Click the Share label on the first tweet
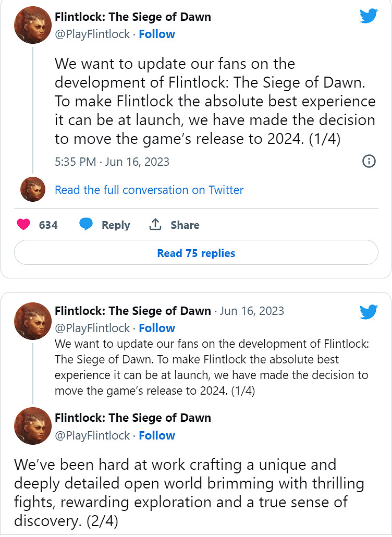Screen dimensions: 392x537 click(185, 225)
